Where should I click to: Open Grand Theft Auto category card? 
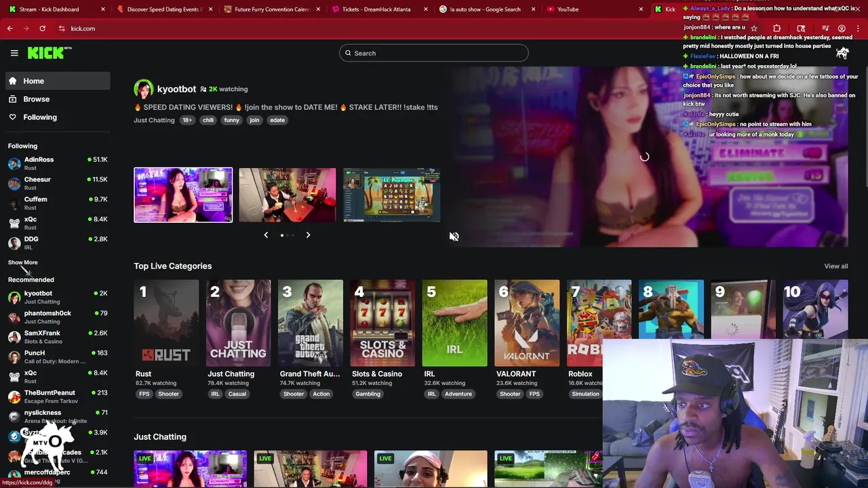(x=311, y=323)
